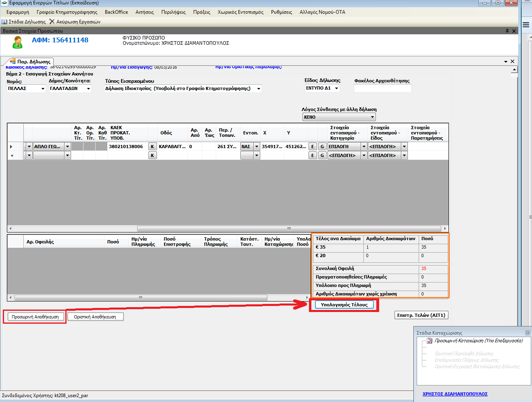Click the vertical scrollbar up arrow of the form
Screen dimensions: 532x402
click(514, 70)
